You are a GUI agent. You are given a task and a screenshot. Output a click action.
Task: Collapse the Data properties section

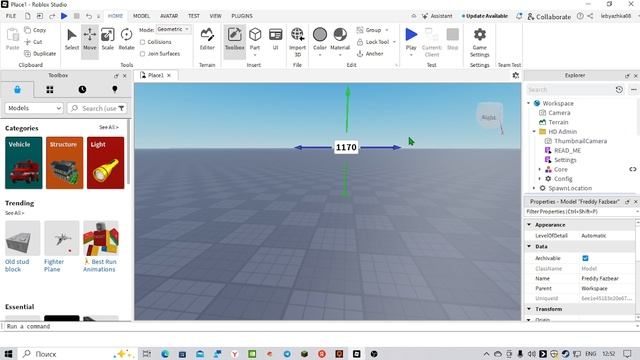529,246
